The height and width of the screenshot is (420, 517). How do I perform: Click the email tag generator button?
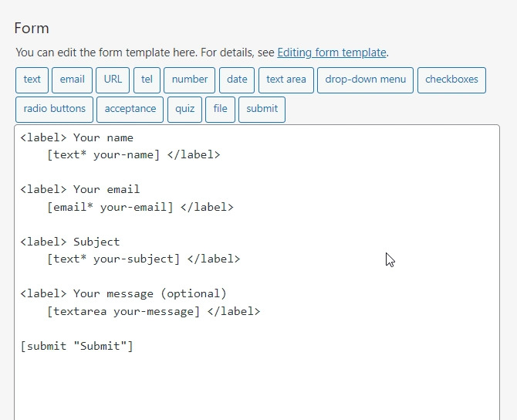point(72,80)
